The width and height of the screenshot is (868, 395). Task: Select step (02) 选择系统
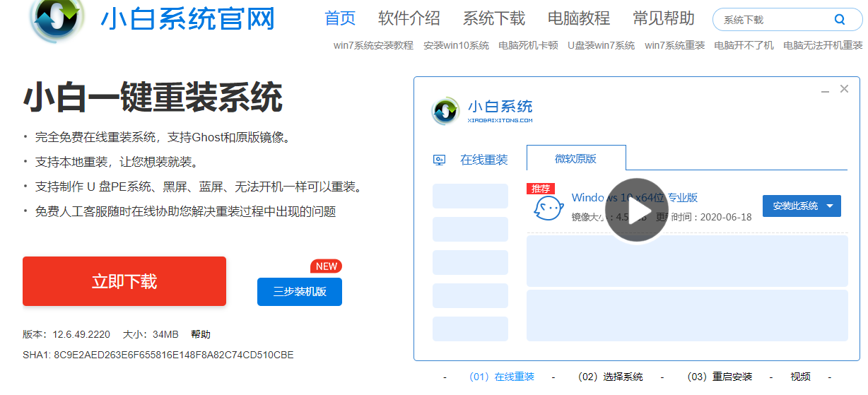611,377
